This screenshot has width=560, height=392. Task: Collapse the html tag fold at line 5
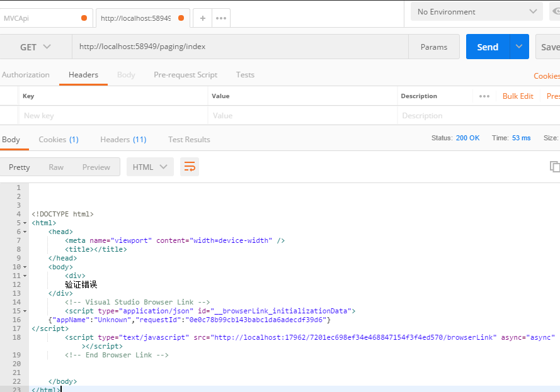click(25, 223)
